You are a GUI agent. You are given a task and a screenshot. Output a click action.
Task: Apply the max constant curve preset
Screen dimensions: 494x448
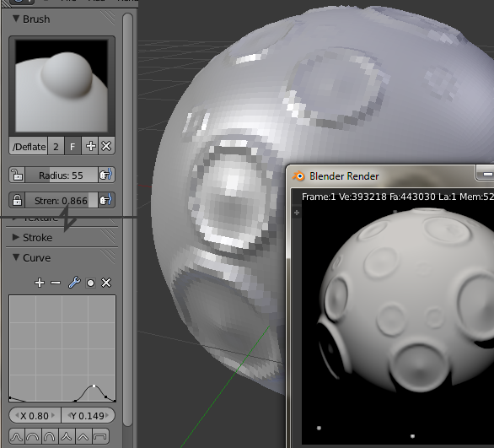pos(100,436)
